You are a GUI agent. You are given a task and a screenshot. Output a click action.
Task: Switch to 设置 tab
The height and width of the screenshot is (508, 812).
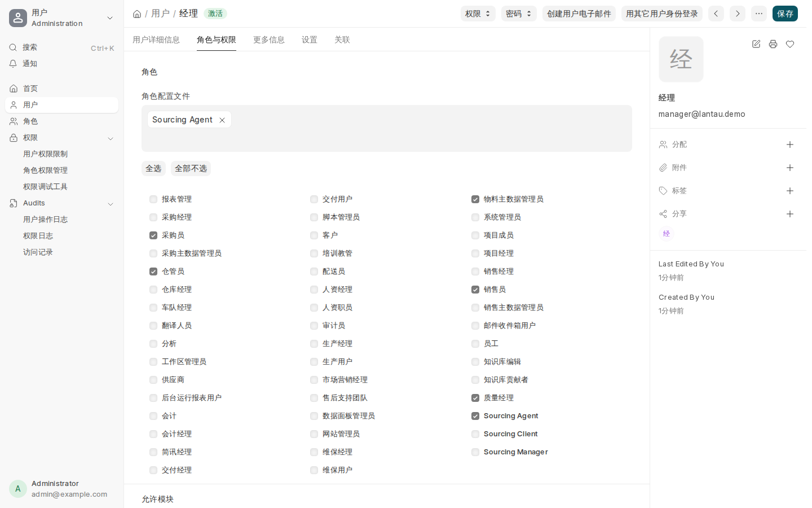point(310,40)
